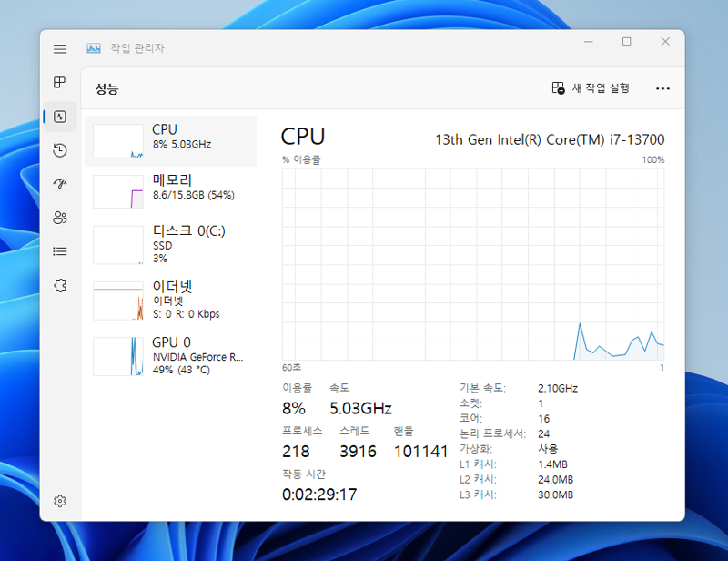
Task: Click the Ethernet mini graph thumbnail
Action: point(118,301)
